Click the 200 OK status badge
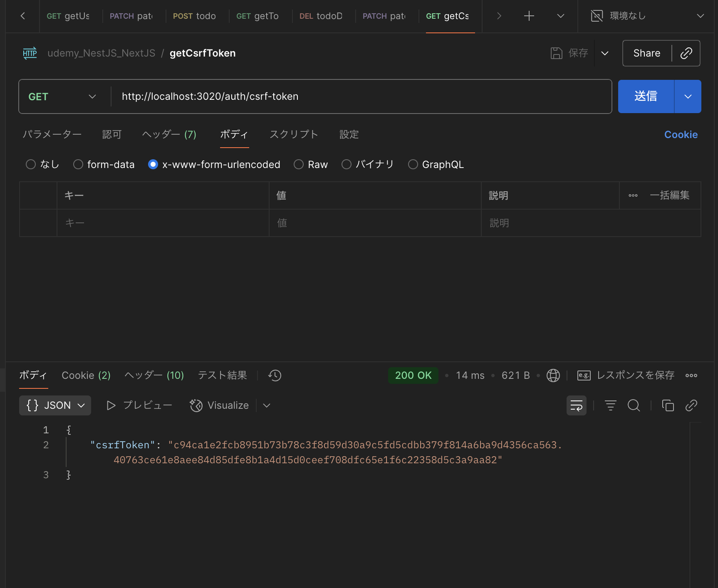The image size is (718, 588). pos(413,376)
